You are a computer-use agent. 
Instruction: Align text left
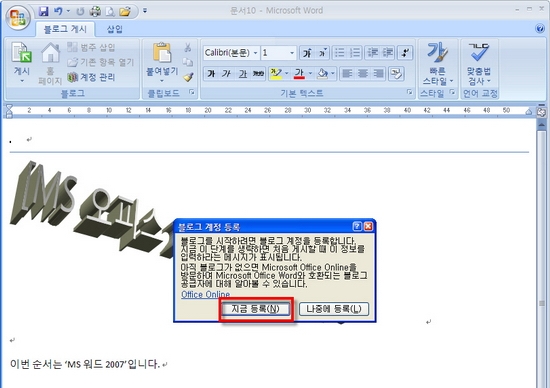point(347,74)
